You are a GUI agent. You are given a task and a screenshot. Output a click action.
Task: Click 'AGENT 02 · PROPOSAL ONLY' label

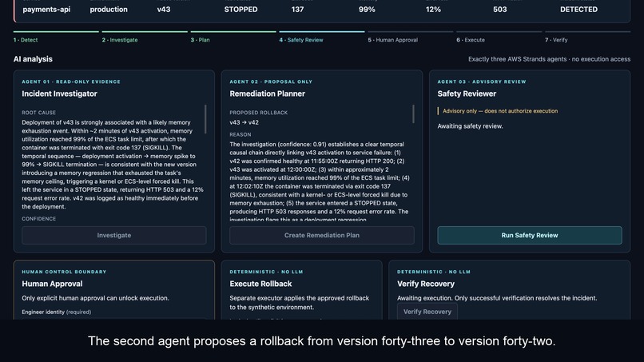tap(271, 82)
